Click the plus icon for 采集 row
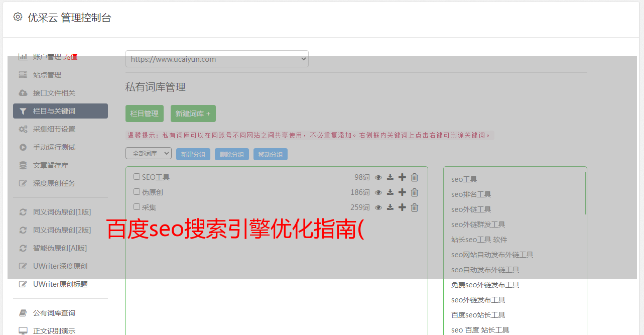Image resolution: width=644 pixels, height=335 pixels. [x=402, y=207]
